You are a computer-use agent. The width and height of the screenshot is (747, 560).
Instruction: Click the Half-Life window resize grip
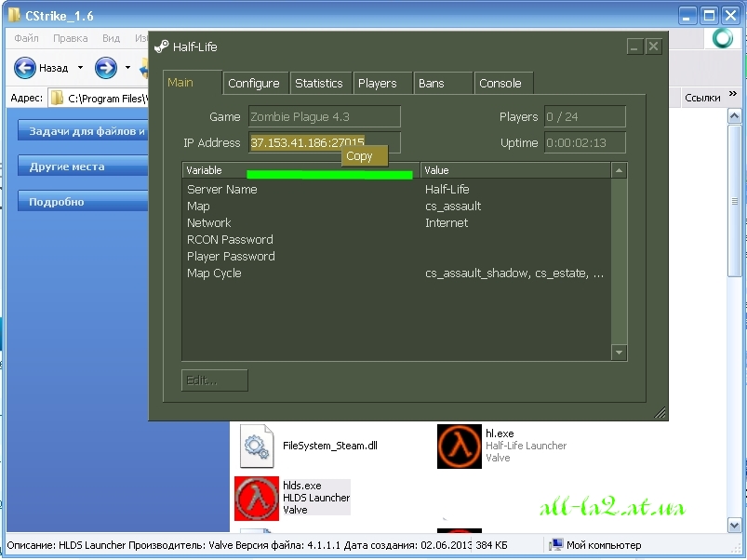coord(660,413)
